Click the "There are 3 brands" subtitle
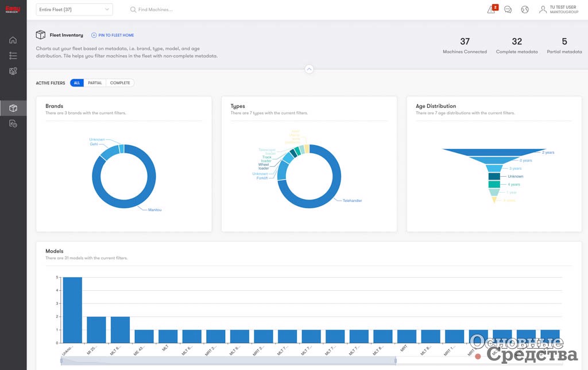The height and width of the screenshot is (370, 588). pyautogui.click(x=86, y=113)
